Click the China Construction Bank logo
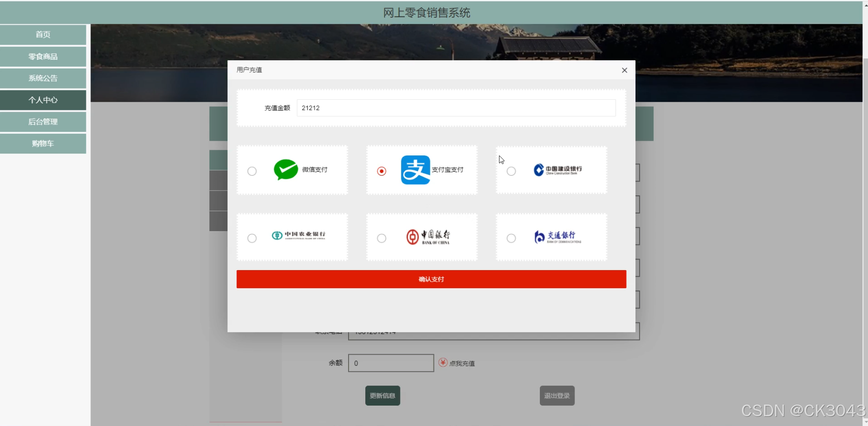This screenshot has width=868, height=426. coord(557,170)
